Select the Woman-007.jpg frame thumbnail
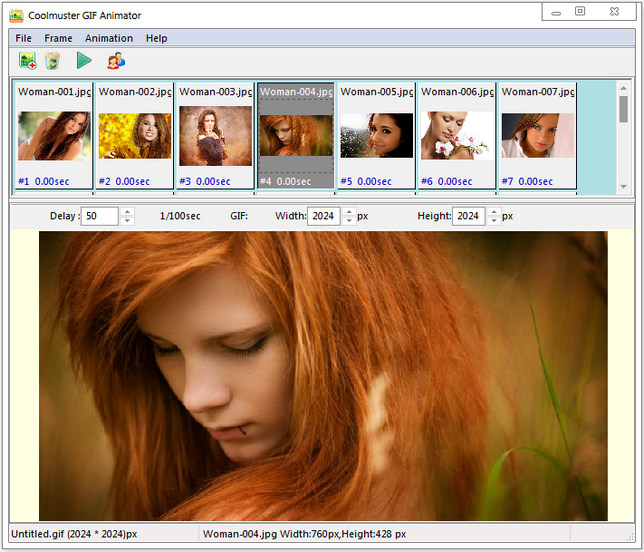Image resolution: width=644 pixels, height=552 pixels. tap(537, 136)
